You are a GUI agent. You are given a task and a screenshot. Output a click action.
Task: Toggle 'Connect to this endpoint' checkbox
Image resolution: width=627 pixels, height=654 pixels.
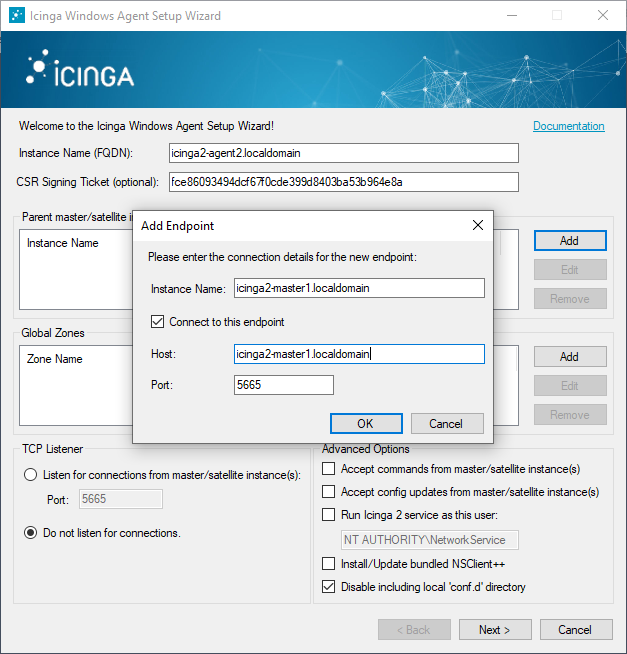tap(157, 322)
